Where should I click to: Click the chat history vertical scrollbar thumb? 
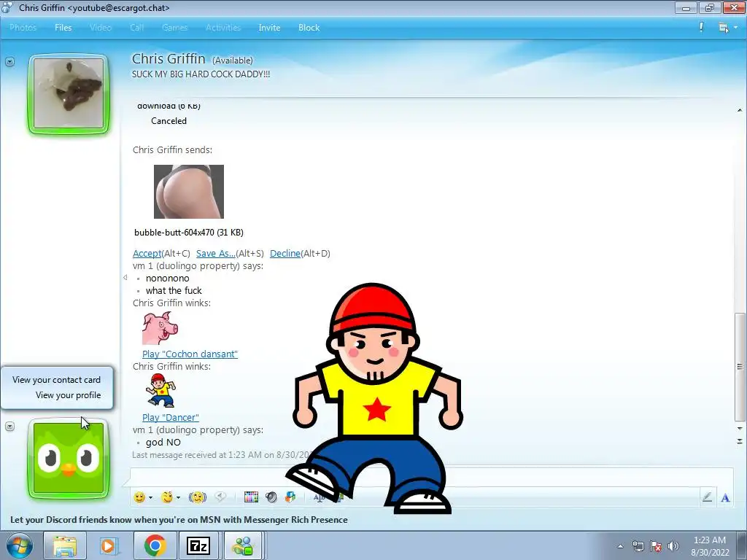coord(740,367)
